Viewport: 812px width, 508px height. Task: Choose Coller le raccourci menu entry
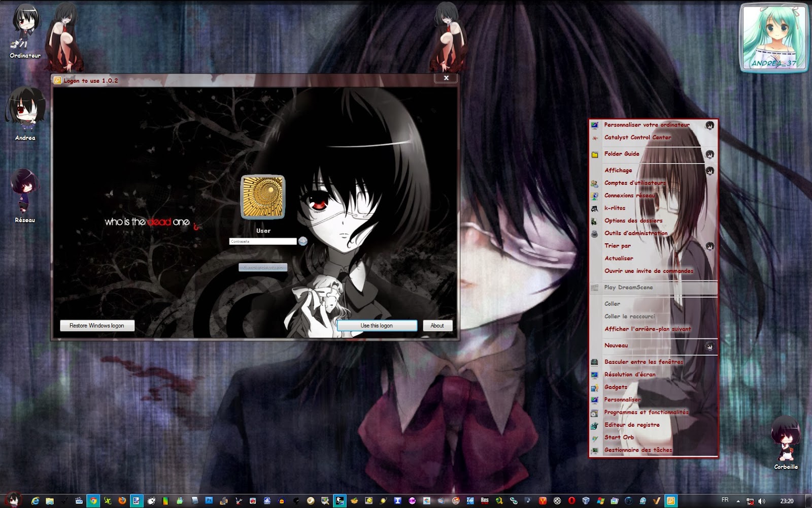[x=653, y=316]
